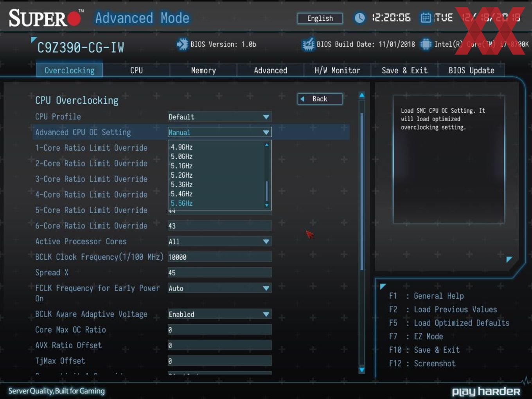
Task: Select 5.3GHz from the list
Action: (x=182, y=185)
